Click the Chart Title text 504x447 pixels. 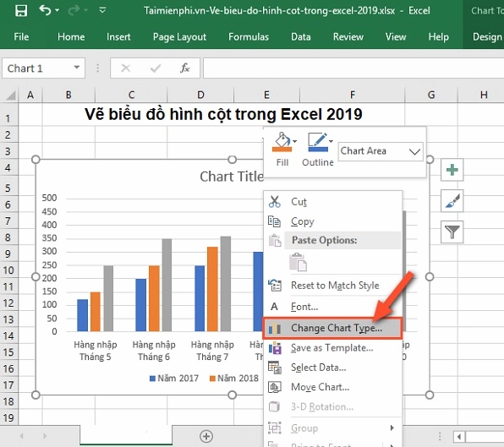click(x=232, y=177)
